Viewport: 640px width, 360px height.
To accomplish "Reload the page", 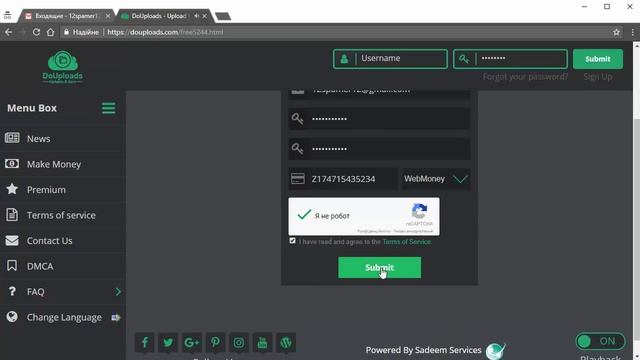I will click(x=36, y=32).
